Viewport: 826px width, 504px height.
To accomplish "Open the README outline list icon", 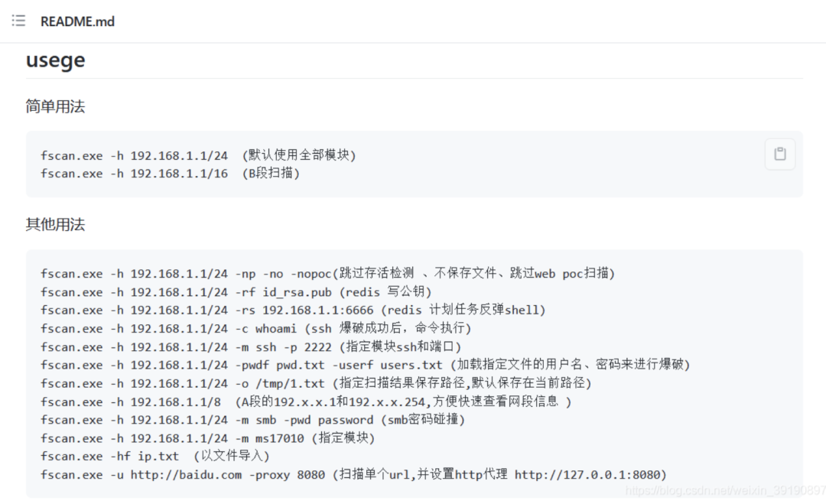I will tap(18, 21).
